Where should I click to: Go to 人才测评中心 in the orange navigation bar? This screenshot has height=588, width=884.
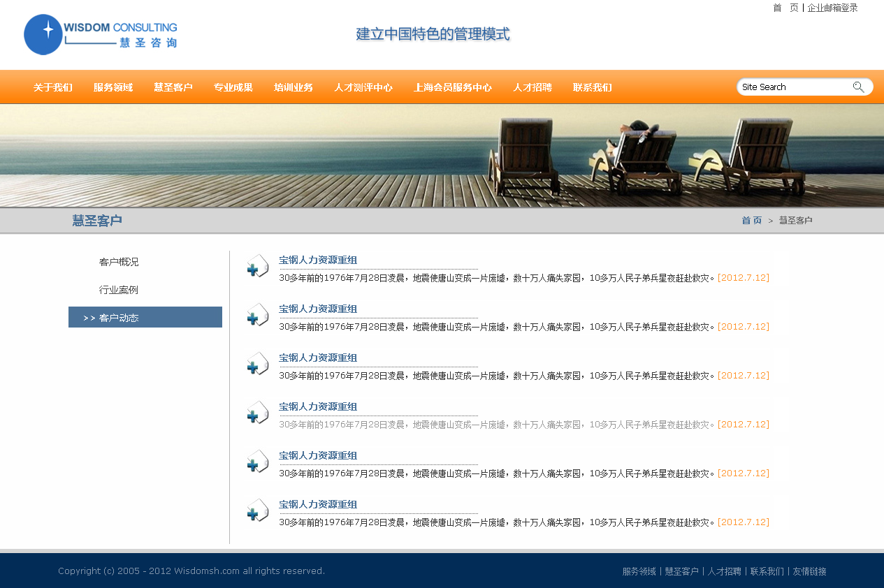point(363,87)
